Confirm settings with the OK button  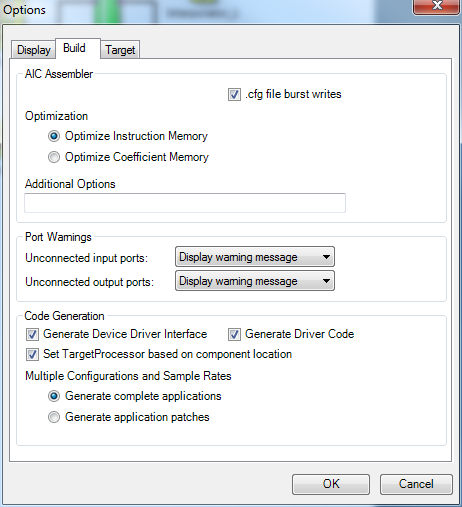(x=331, y=484)
